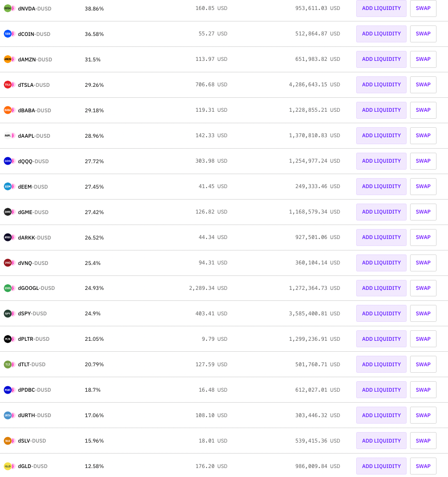448x477 pixels.
Task: Add liquidity to dPLTR-DUSD pool
Action: (381, 339)
